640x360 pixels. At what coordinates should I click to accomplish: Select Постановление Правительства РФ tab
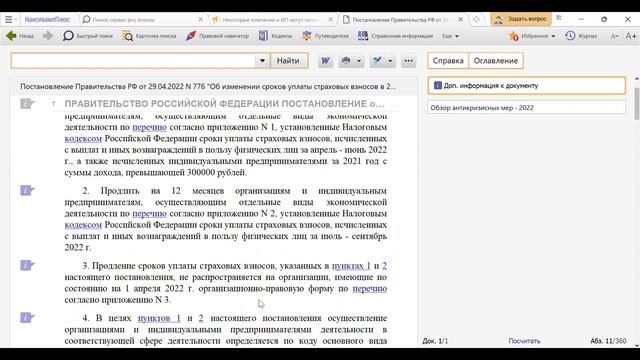point(400,19)
